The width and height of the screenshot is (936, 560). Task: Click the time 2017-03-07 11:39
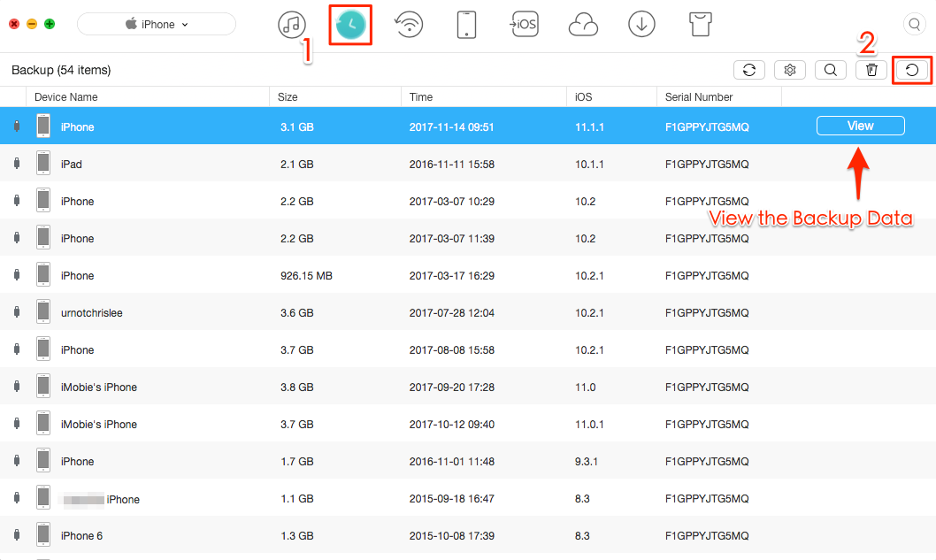point(452,239)
